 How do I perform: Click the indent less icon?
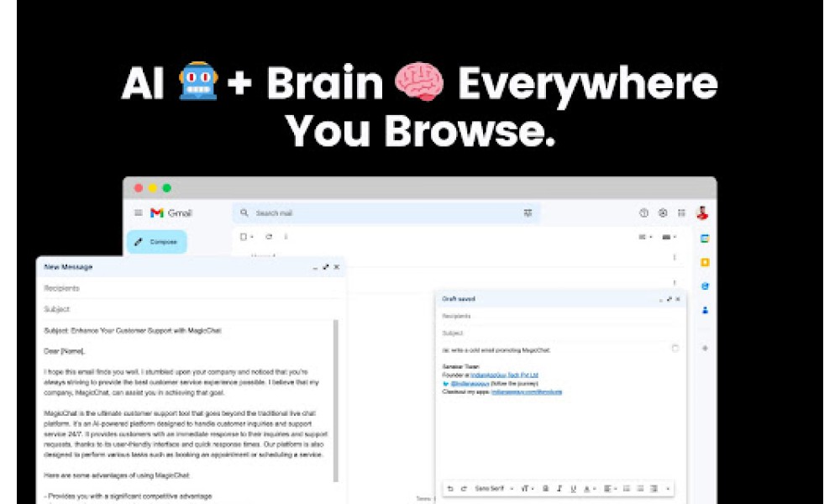click(x=654, y=489)
